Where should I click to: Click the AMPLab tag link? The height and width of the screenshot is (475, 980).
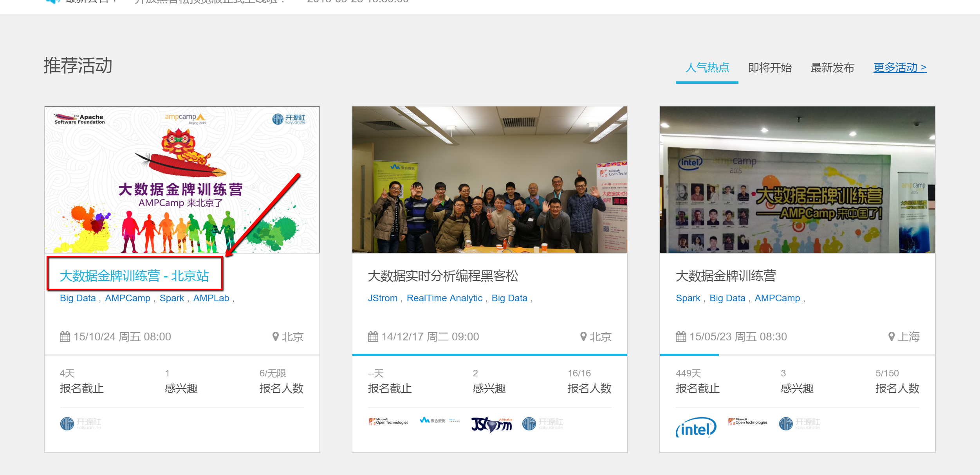[x=211, y=298]
